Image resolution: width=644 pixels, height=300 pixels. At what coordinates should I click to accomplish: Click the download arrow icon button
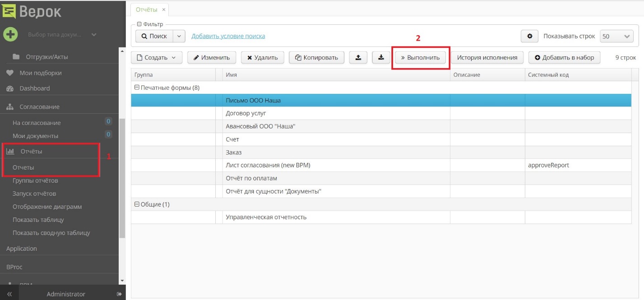point(381,58)
